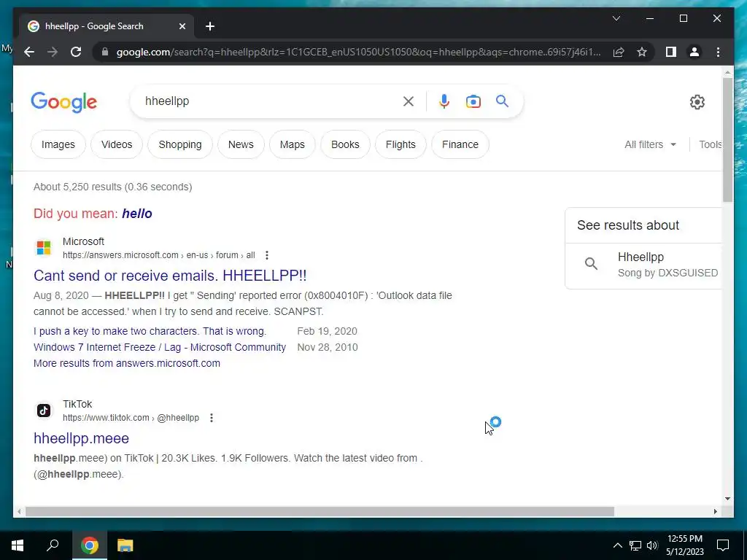Screen dimensions: 747x560
Task: Click the search input containing hheellpp
Action: tap(271, 101)
